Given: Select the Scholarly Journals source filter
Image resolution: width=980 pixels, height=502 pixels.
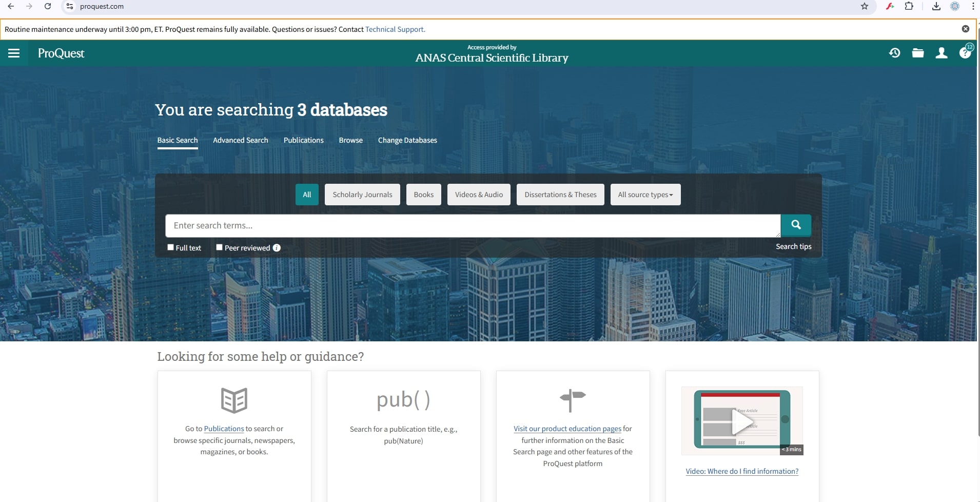Looking at the screenshot, I should (x=362, y=195).
